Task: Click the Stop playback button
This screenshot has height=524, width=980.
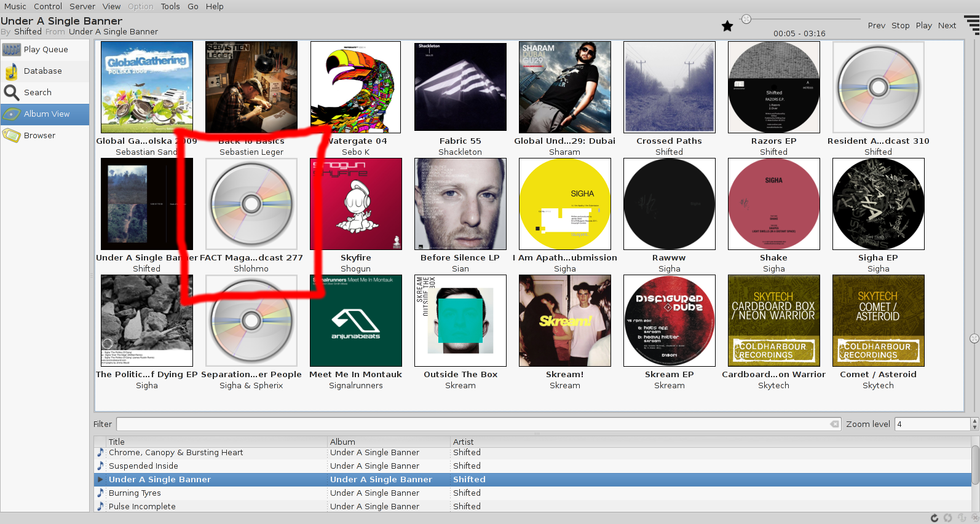Action: [901, 25]
